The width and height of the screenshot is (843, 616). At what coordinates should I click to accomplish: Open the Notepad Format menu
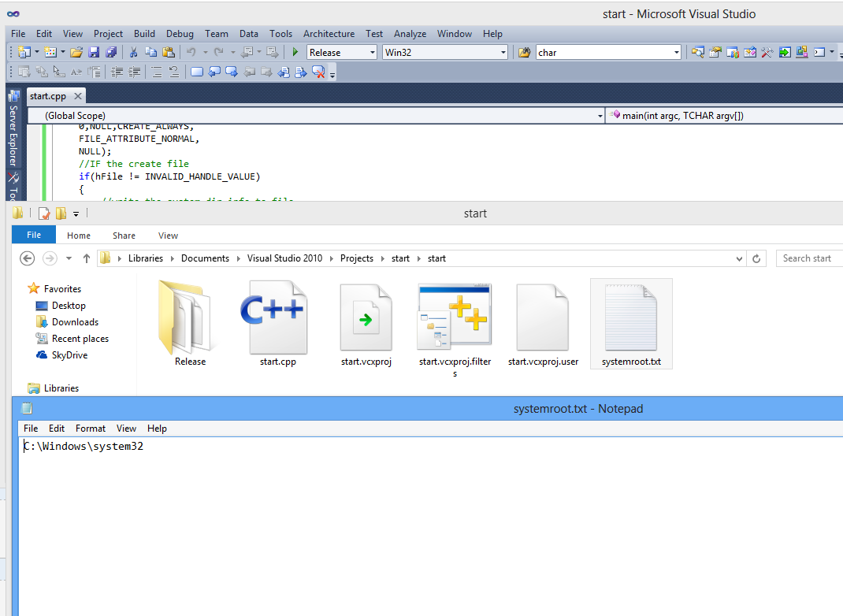click(x=91, y=429)
